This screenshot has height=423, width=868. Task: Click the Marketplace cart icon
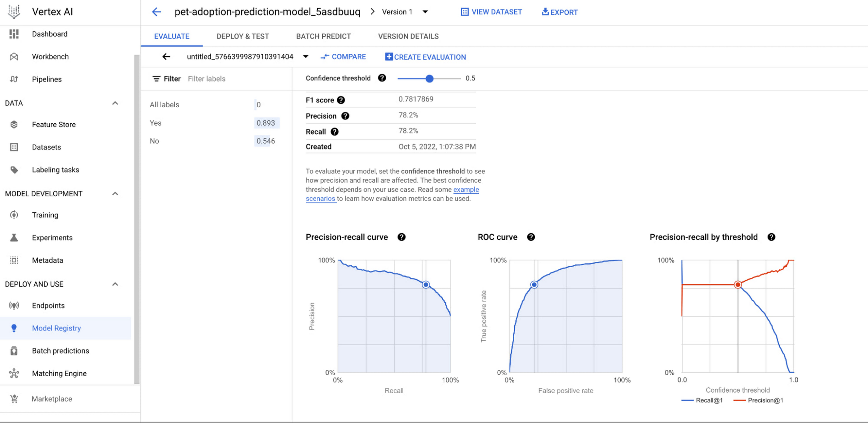[x=14, y=399]
